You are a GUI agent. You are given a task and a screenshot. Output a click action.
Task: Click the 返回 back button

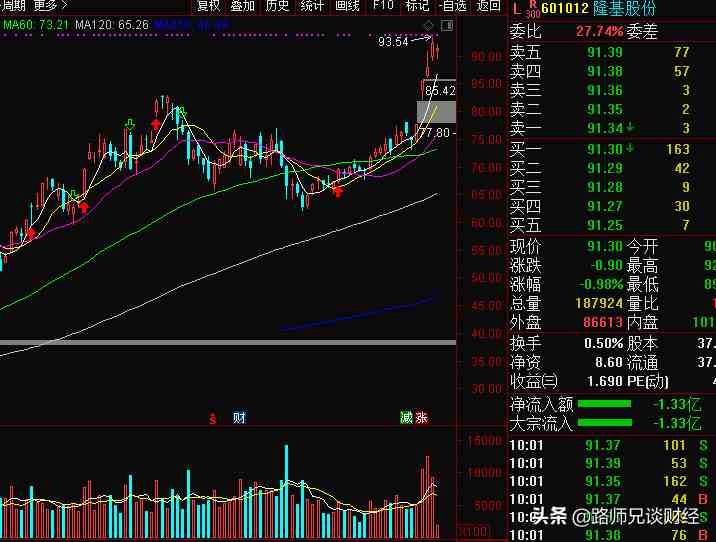pyautogui.click(x=488, y=5)
